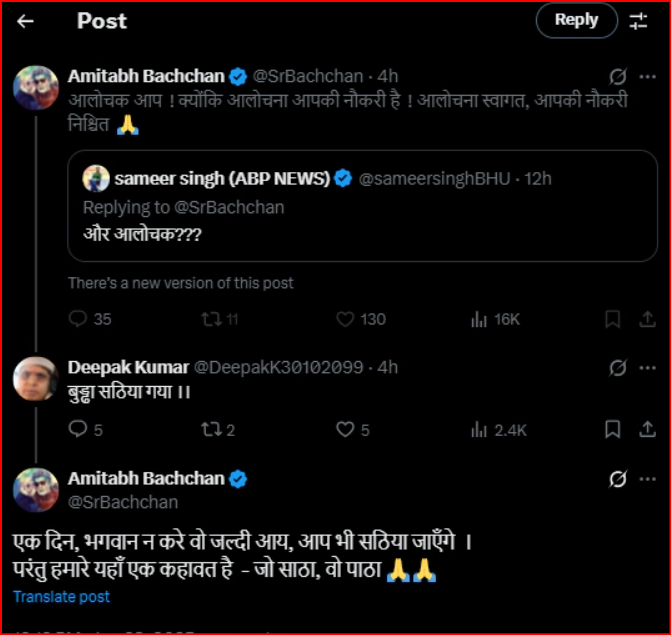Bookmark Deepak Kumar's comment
671x635 pixels.
pos(612,429)
